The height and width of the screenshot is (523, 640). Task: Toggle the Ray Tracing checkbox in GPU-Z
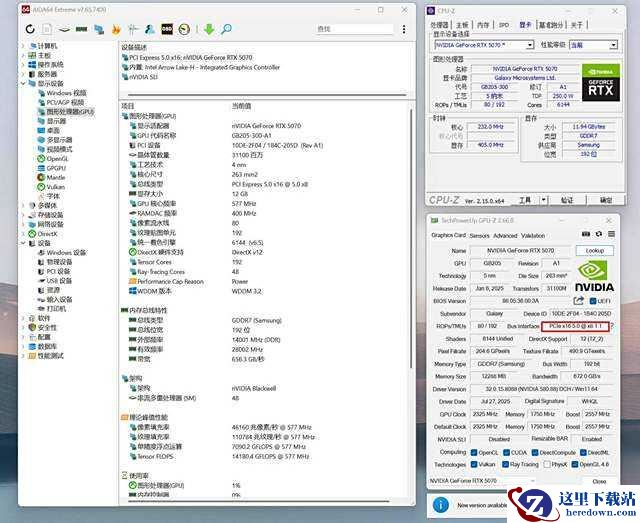(505, 464)
